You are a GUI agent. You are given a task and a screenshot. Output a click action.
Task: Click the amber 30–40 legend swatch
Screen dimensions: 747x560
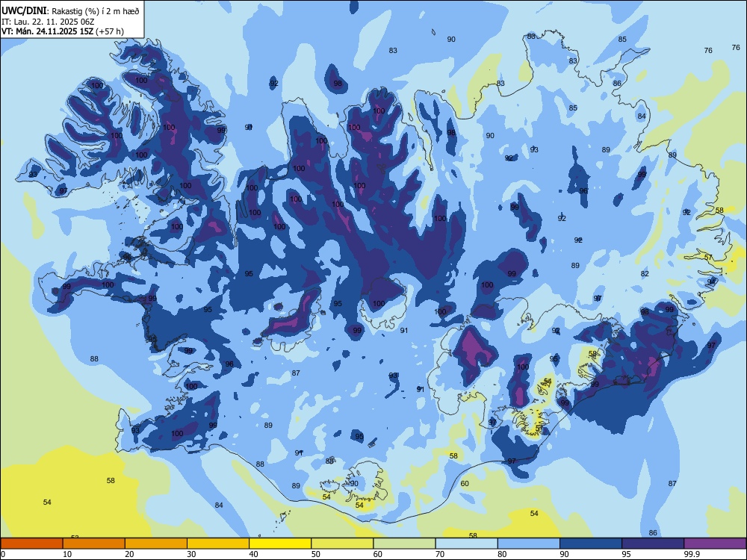pos(218,544)
